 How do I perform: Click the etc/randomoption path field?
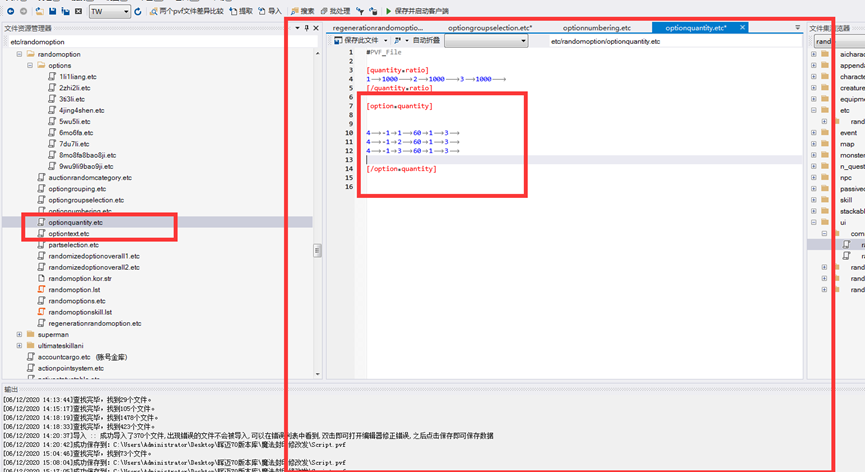pyautogui.click(x=150, y=42)
